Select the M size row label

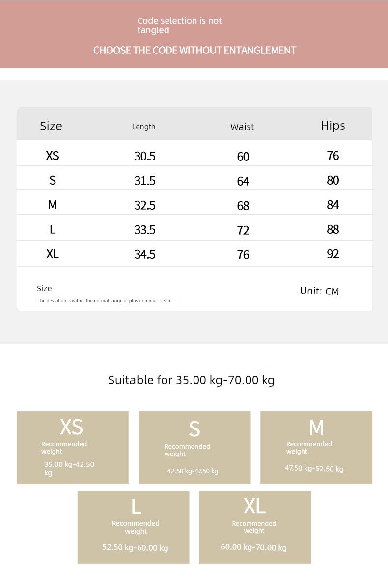pos(53,205)
